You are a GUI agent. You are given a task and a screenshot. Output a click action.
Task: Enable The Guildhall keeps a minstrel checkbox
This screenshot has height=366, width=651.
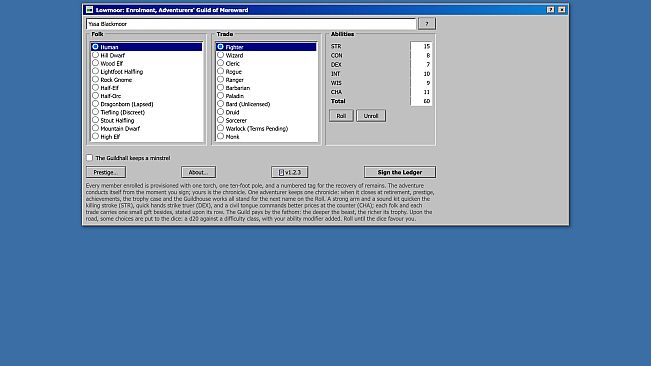pos(89,158)
